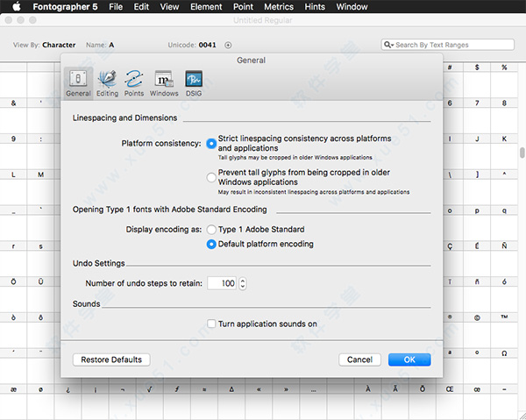
Task: Enable Turn application sounds on
Action: coord(211,324)
